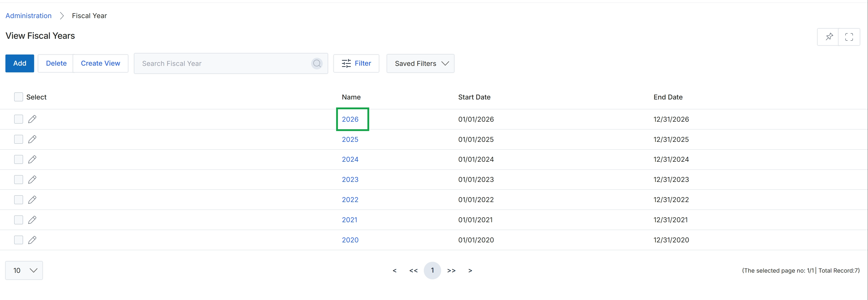Go to Administration breadcrumb
The image size is (868, 300).
point(29,16)
